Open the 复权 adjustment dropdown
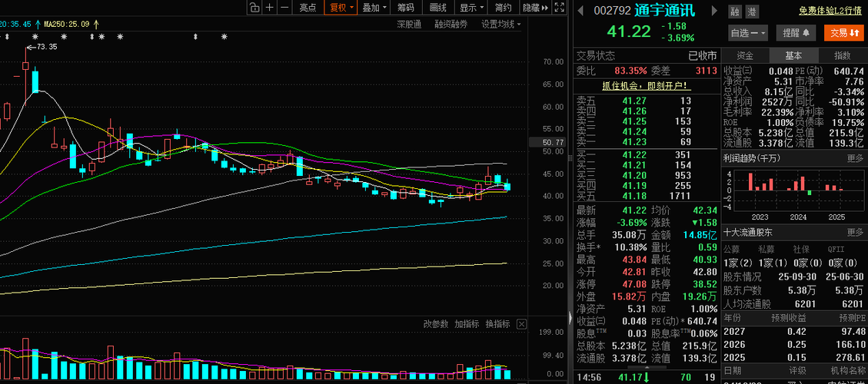Viewport: 868px width, 384px height. [341, 7]
